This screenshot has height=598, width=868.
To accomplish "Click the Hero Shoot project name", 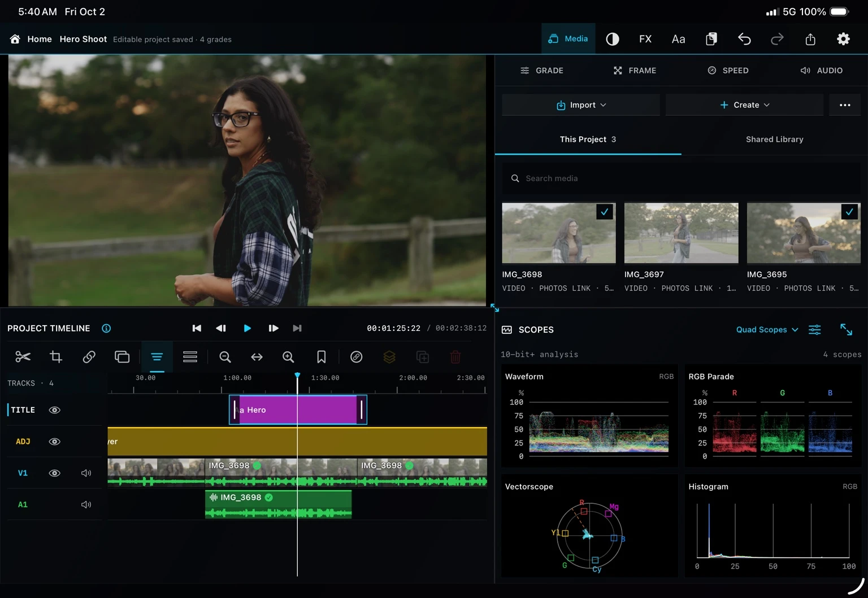I will [x=83, y=39].
